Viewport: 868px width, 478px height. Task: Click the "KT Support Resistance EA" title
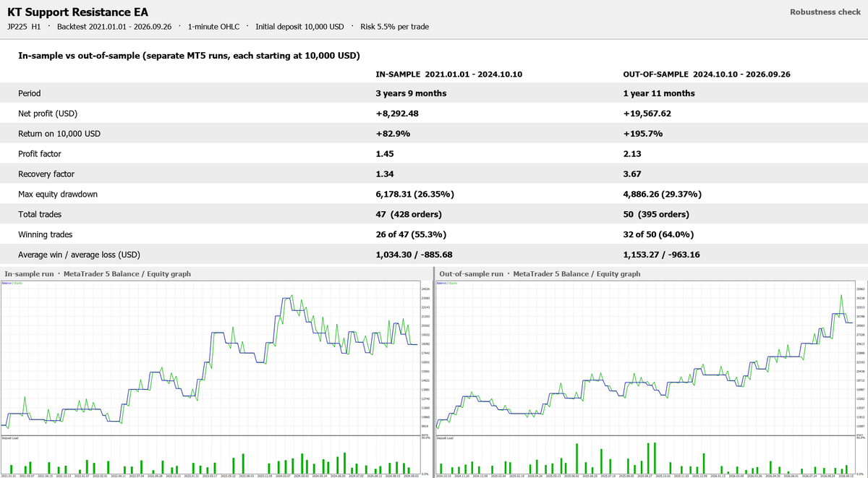click(x=78, y=12)
